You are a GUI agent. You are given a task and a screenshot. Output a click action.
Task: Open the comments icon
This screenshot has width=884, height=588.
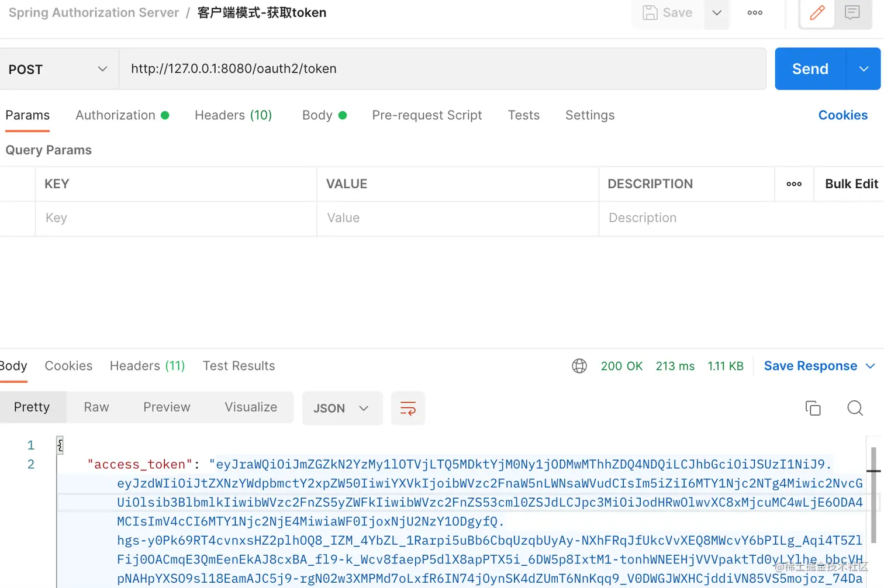pos(852,12)
